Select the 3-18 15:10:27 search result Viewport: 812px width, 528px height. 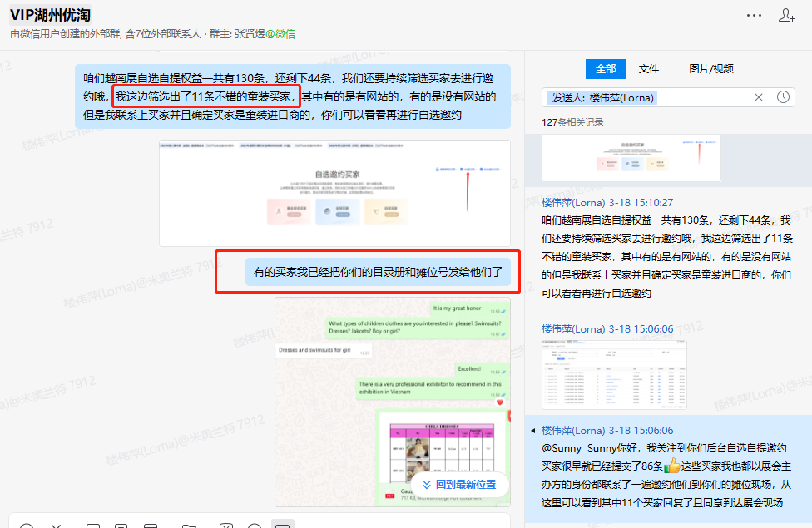[x=667, y=249]
